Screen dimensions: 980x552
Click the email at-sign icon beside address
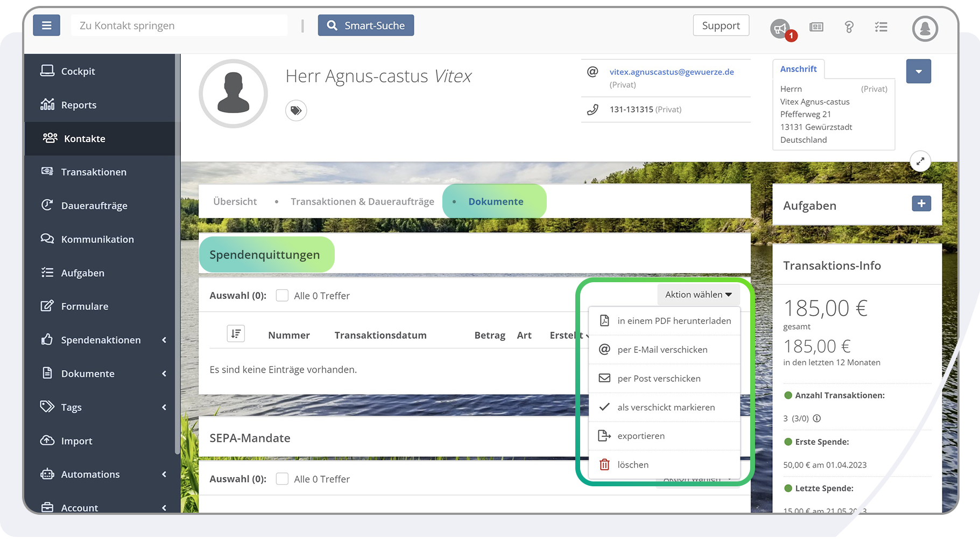point(593,72)
